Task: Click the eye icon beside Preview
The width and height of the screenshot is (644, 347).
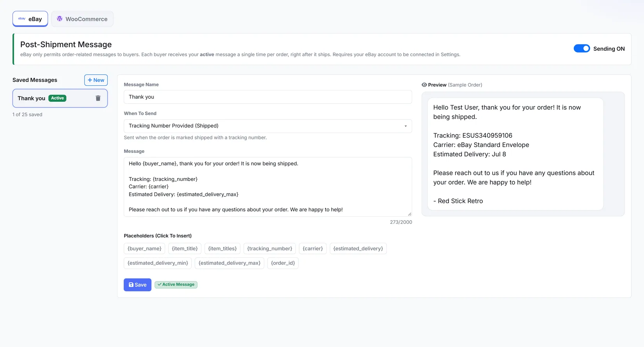Action: coord(424,85)
